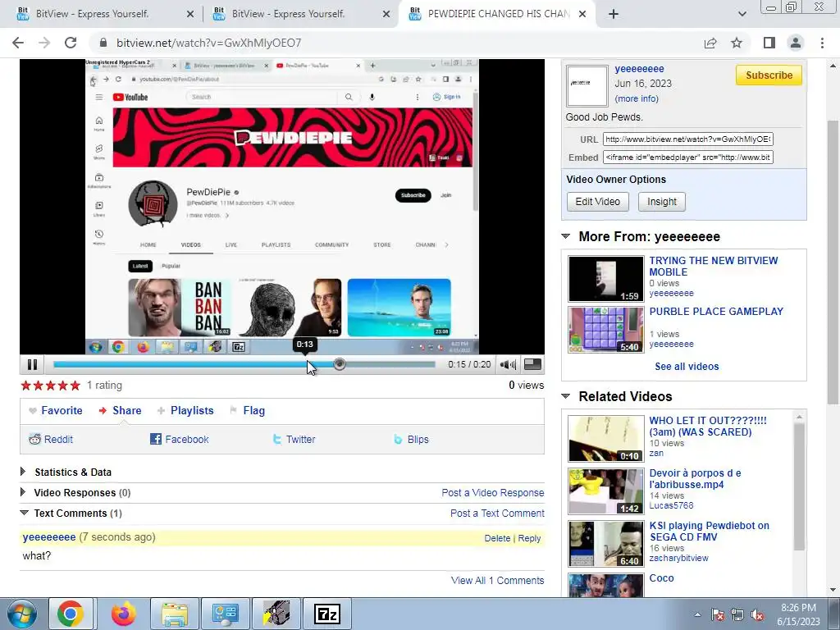Click the first red rating star

pyautogui.click(x=25, y=386)
